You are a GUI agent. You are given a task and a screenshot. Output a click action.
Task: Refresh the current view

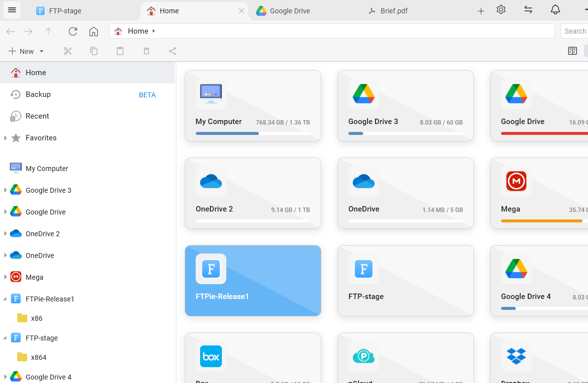[x=73, y=31]
